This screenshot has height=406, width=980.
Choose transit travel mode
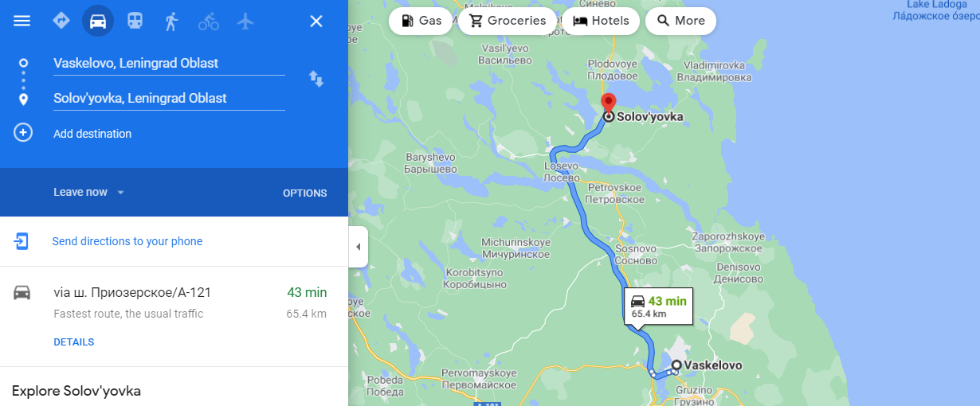point(135,21)
